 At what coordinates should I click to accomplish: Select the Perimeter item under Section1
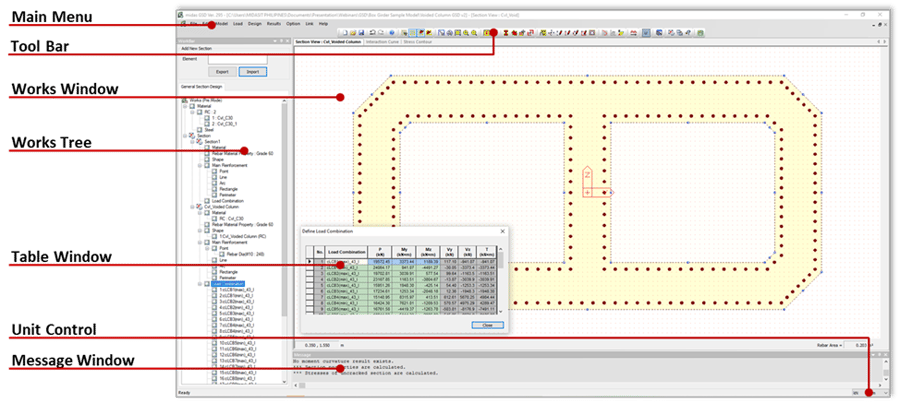(229, 195)
